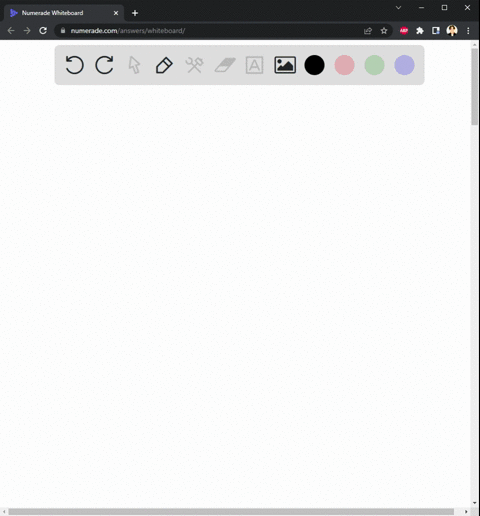Choose the purple pen color
Viewport: 480px width, 516px height.
(404, 65)
